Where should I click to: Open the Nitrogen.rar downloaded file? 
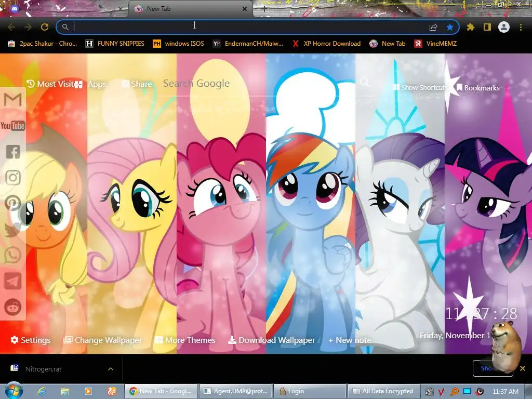click(43, 369)
